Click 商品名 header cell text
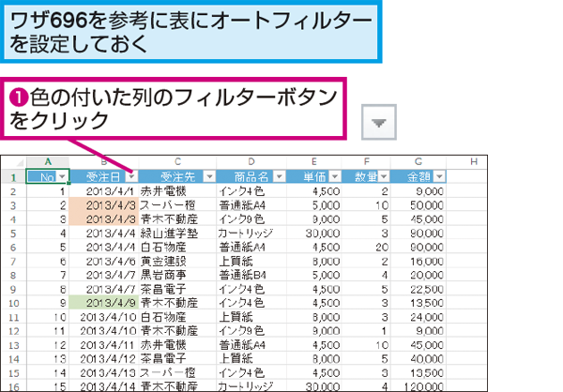This screenshot has width=563, height=392. [251, 176]
